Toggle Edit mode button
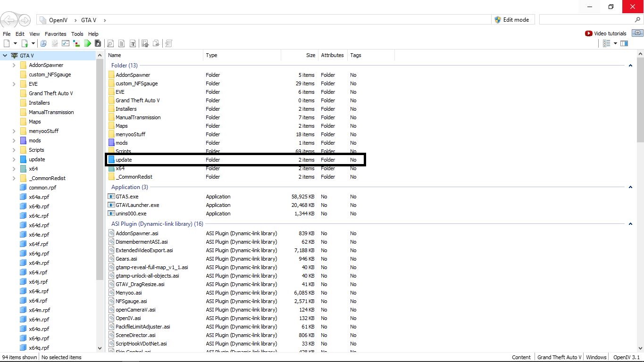Screen dimensions: 644x362 [x=512, y=20]
